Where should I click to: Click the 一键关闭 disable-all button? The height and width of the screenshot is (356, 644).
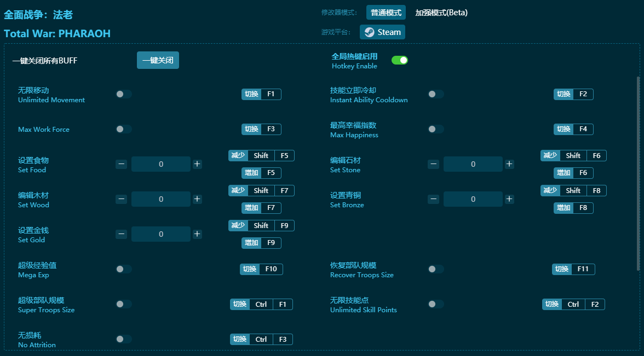coord(158,60)
